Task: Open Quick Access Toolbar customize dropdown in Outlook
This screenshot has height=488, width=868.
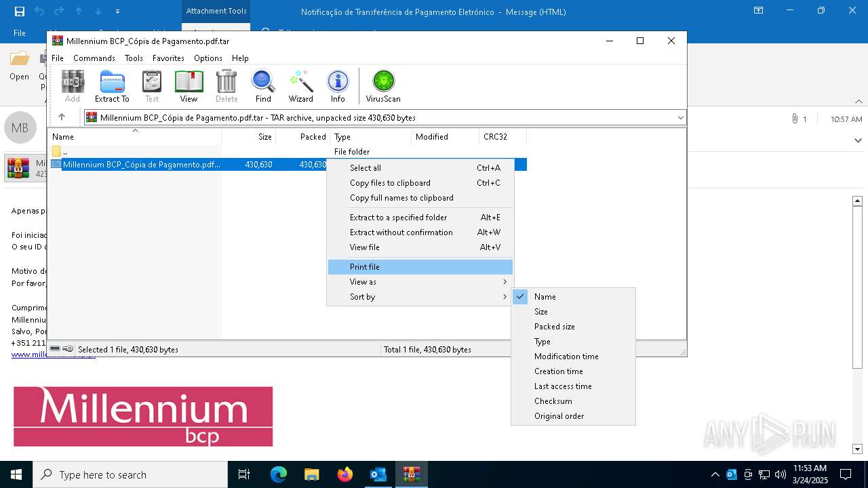Action: pyautogui.click(x=117, y=12)
